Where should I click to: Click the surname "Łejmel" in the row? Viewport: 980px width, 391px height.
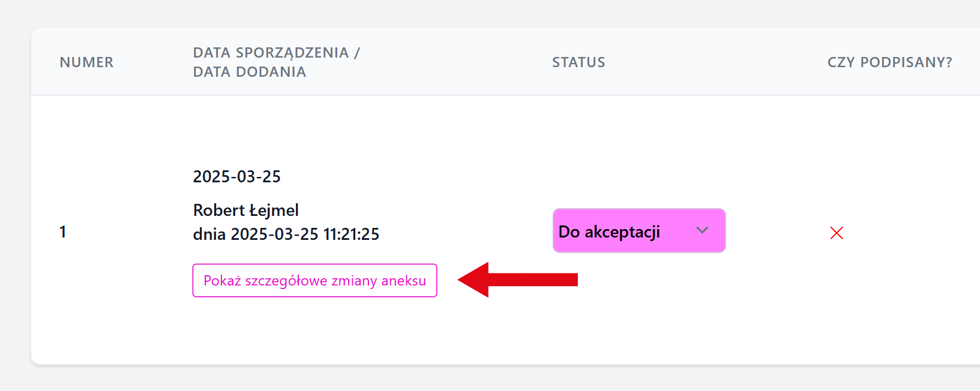click(274, 210)
